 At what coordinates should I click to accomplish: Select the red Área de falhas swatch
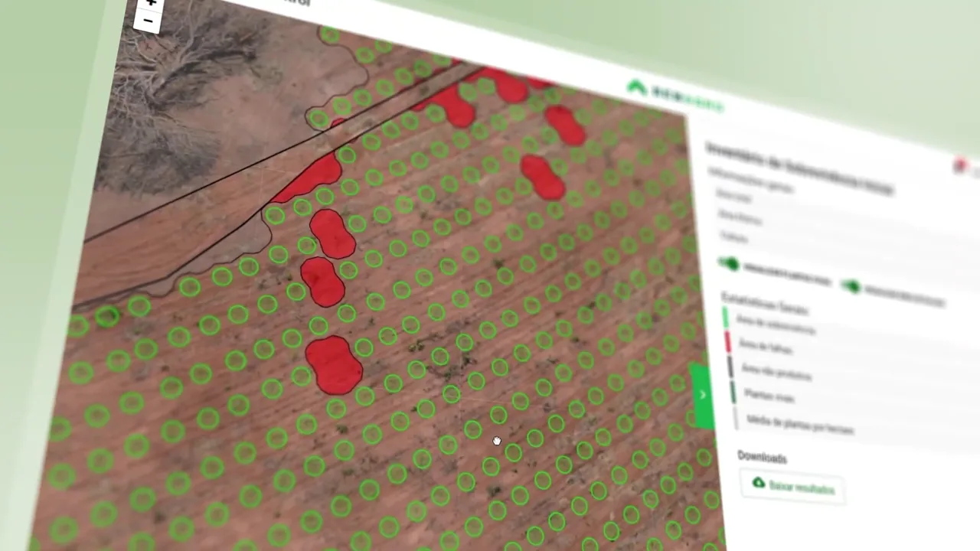coord(728,344)
